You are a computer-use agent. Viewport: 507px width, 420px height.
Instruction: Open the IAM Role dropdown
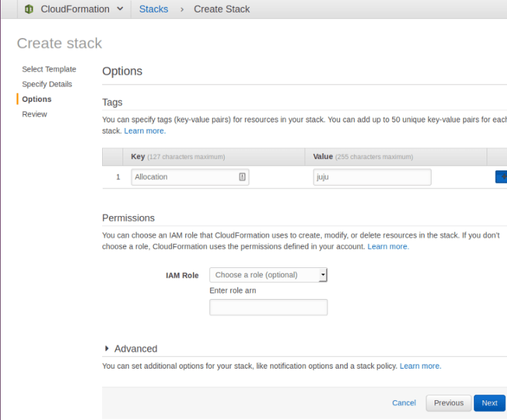268,275
